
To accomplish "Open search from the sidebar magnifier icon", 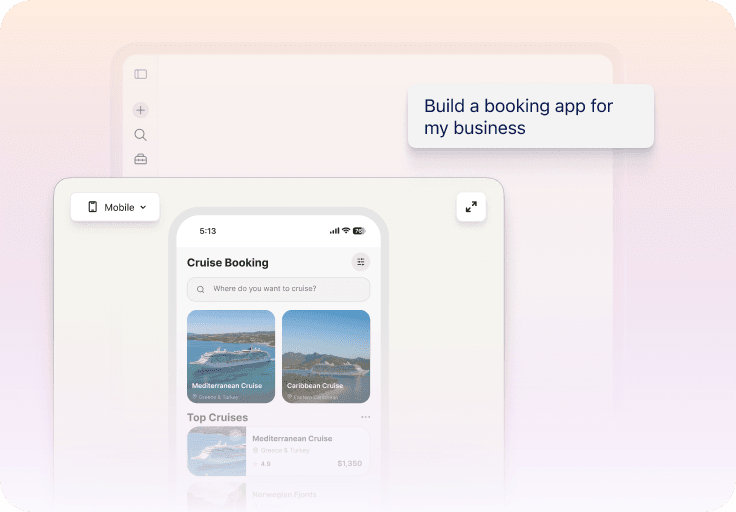I will click(x=140, y=135).
